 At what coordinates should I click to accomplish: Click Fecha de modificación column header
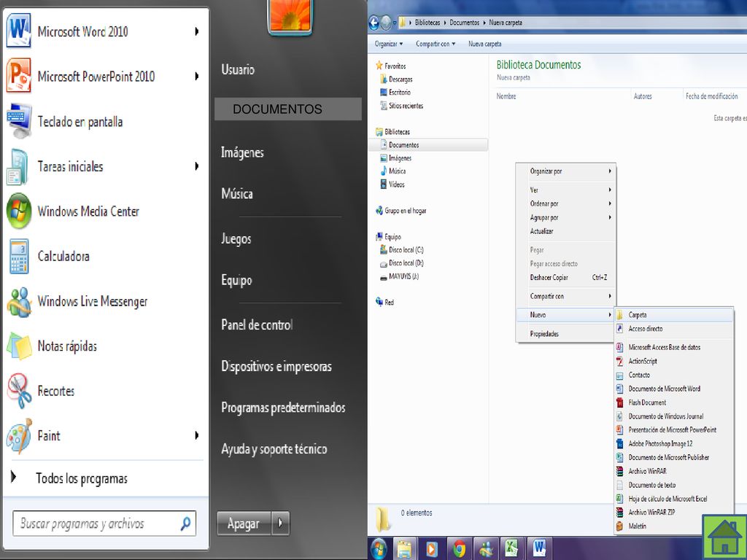coord(712,96)
